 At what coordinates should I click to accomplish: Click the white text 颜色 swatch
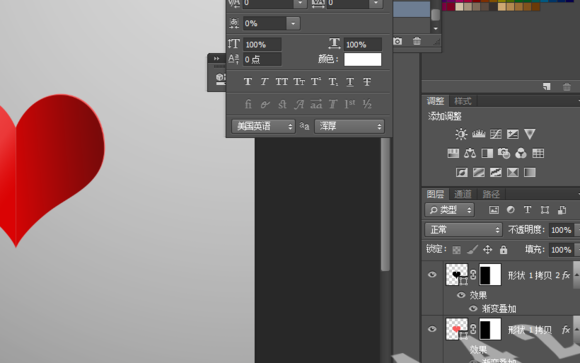[x=362, y=59]
